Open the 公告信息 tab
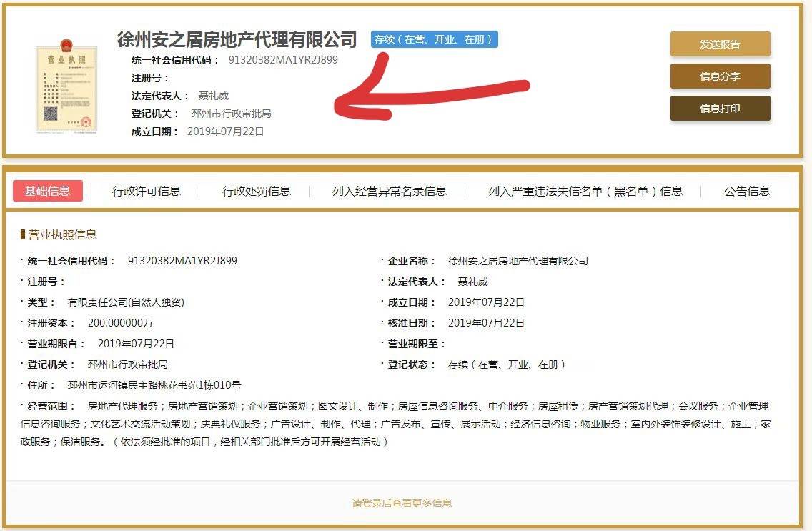 point(747,191)
